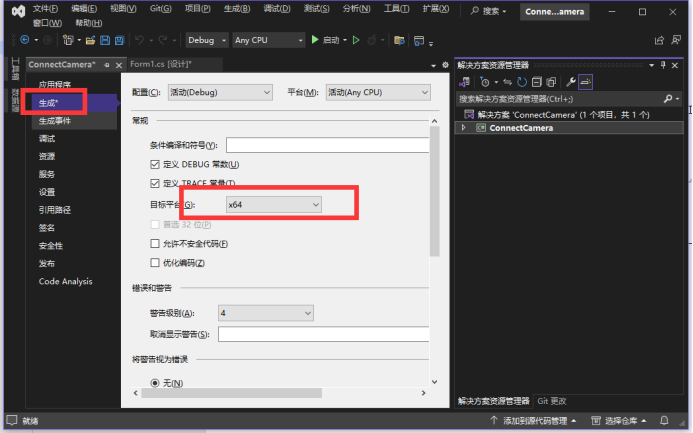Expand the ConnectCamera project node
This screenshot has height=433, width=693.
pos(463,128)
